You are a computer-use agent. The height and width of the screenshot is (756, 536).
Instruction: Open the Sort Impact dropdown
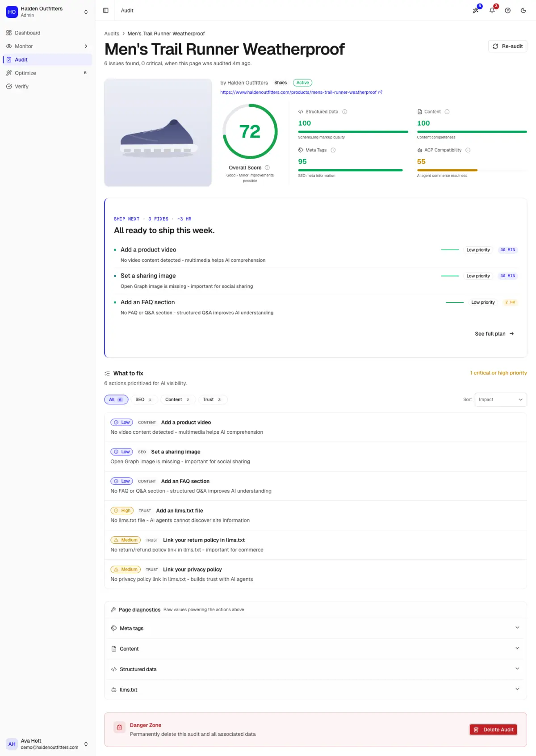coord(501,399)
